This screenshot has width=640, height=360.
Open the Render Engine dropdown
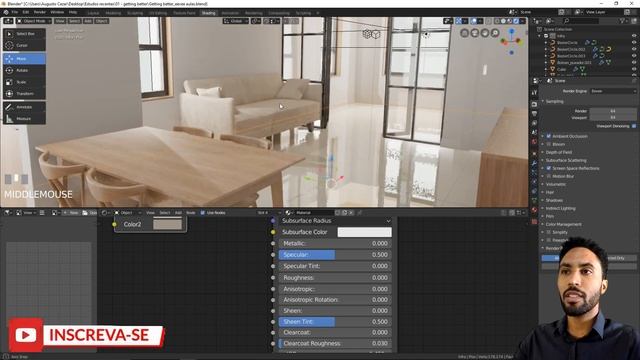point(613,91)
